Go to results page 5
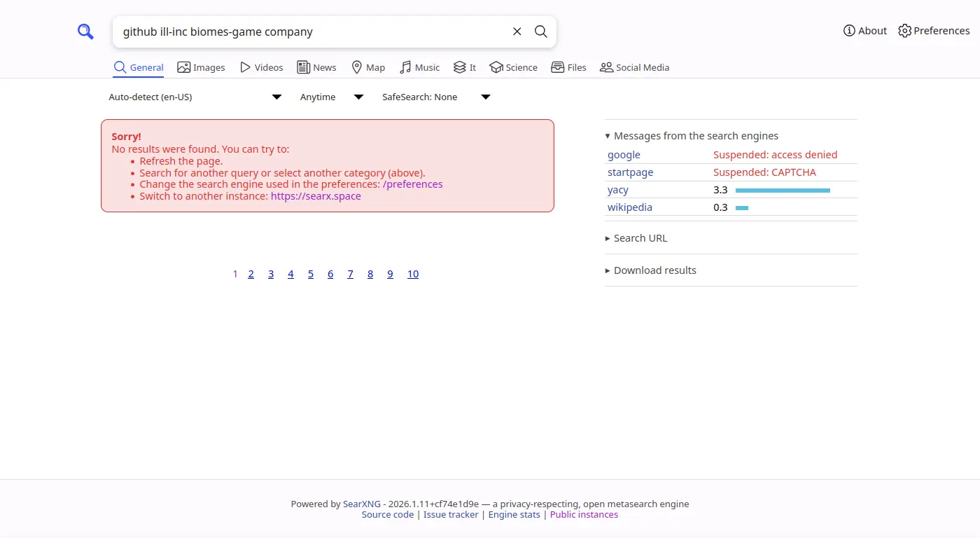The image size is (980, 538). click(x=311, y=274)
